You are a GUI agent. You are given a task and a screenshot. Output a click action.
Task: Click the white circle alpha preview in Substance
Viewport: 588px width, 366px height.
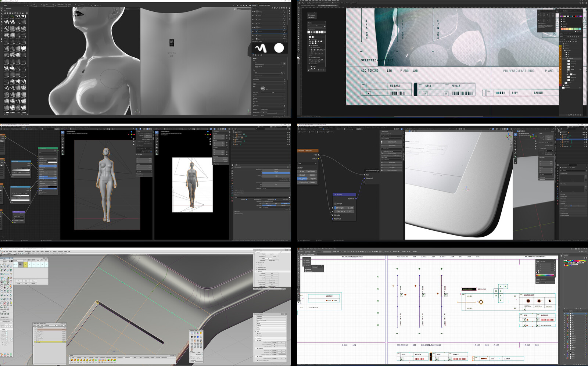pos(279,48)
